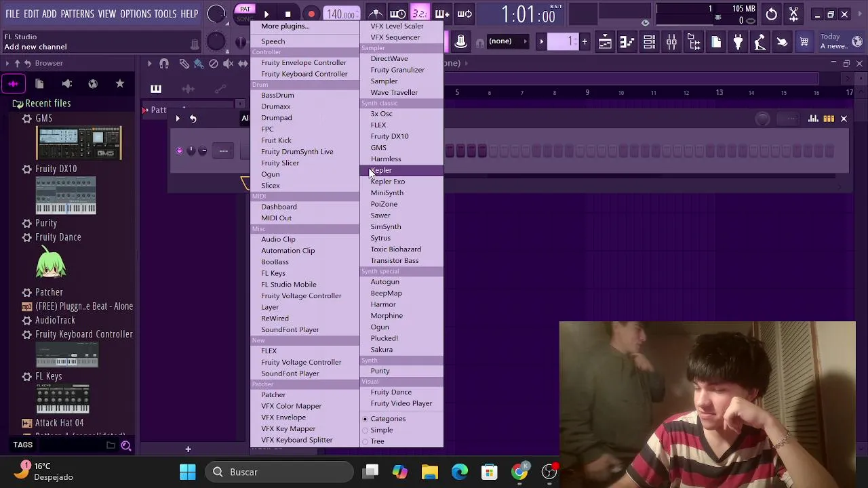Select the Browser audio waveform tab icon
Screen dimensions: 868x488
(13, 83)
